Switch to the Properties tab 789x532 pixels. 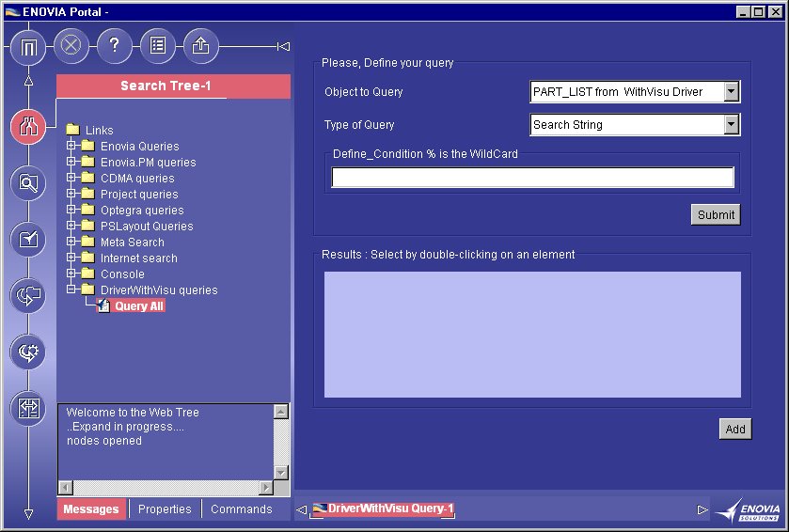(166, 509)
